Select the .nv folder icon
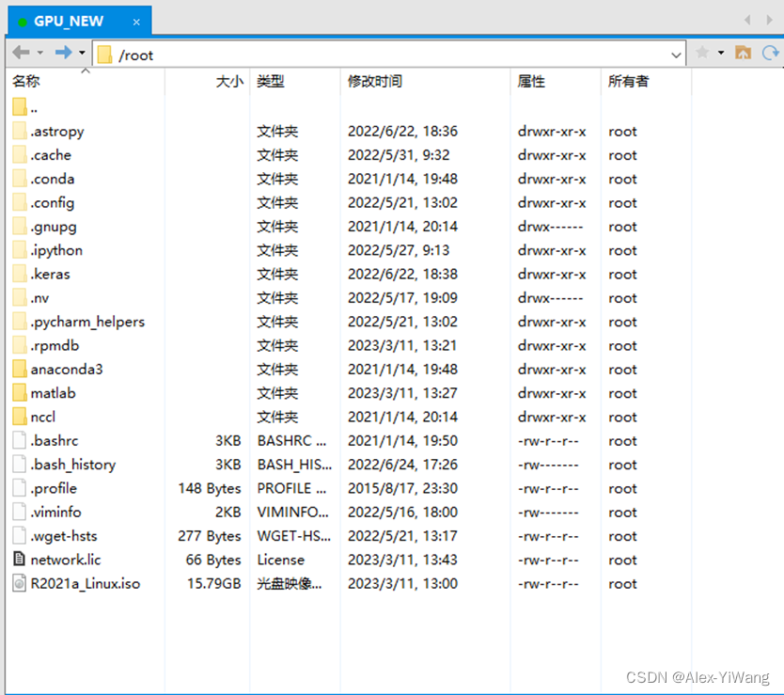The height and width of the screenshot is (695, 784). pos(20,297)
